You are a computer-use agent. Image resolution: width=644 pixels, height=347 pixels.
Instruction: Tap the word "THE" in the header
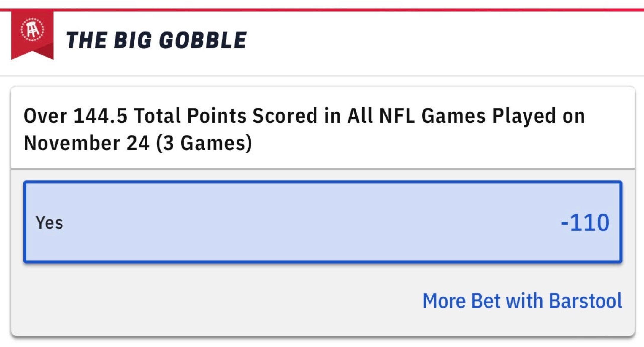87,40
